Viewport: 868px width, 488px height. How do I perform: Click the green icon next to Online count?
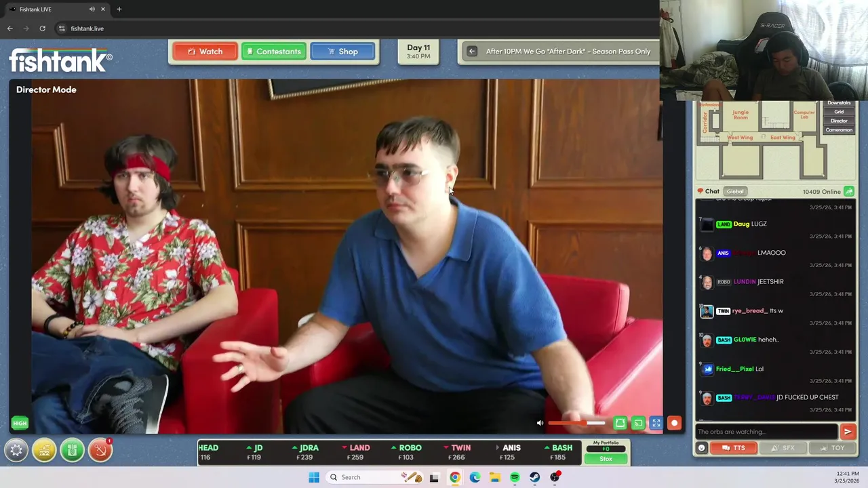tap(849, 192)
